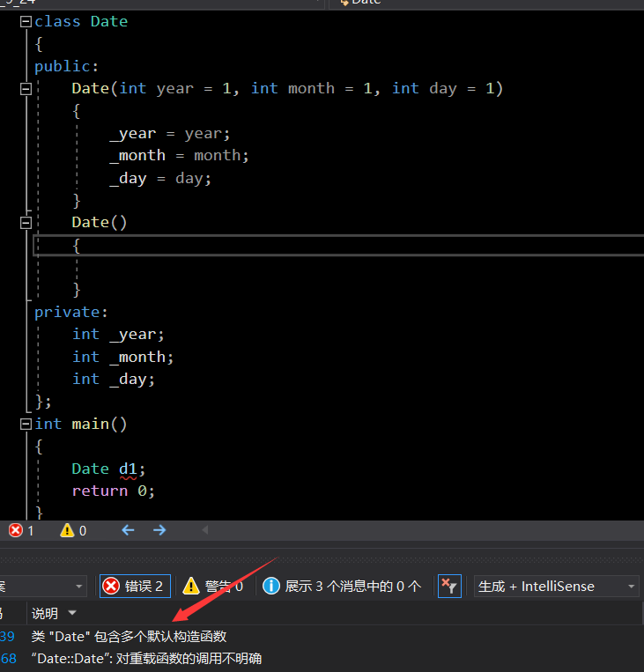Click the '_month = month;' assignment line
This screenshot has height=672, width=644.
[179, 156]
